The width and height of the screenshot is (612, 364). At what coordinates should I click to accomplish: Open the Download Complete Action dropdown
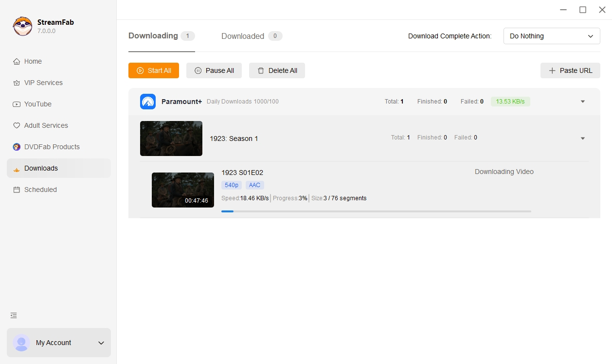551,36
